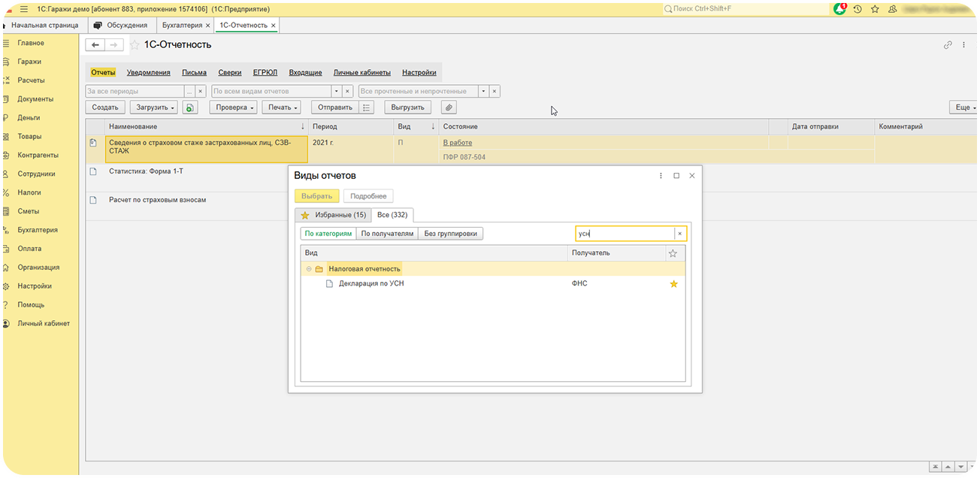Click the back arrow navigation button
This screenshot has width=980, height=478.
pyautogui.click(x=95, y=45)
